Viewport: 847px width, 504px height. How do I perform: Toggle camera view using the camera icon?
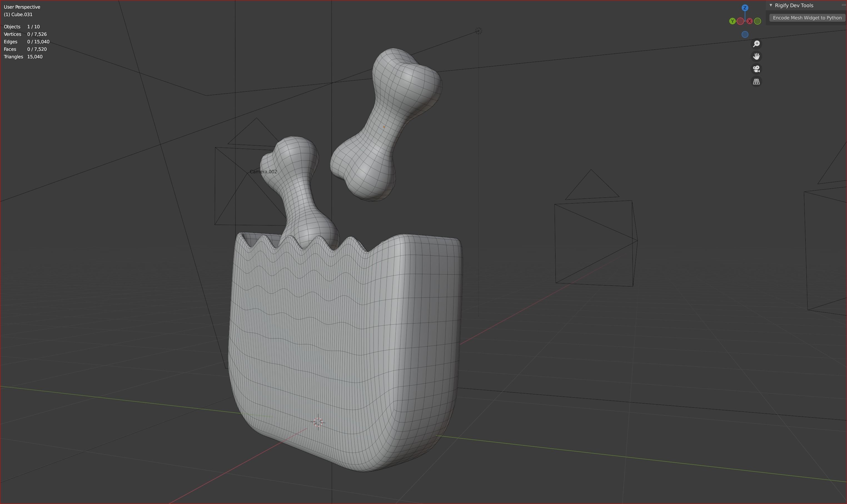tap(756, 69)
